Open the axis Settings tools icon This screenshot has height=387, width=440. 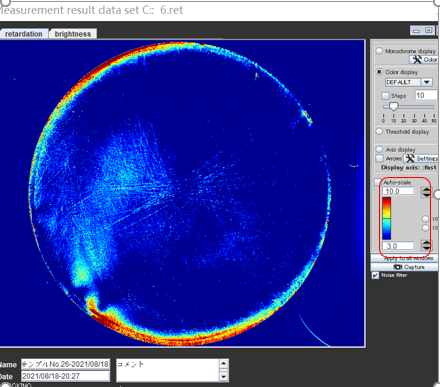click(410, 158)
